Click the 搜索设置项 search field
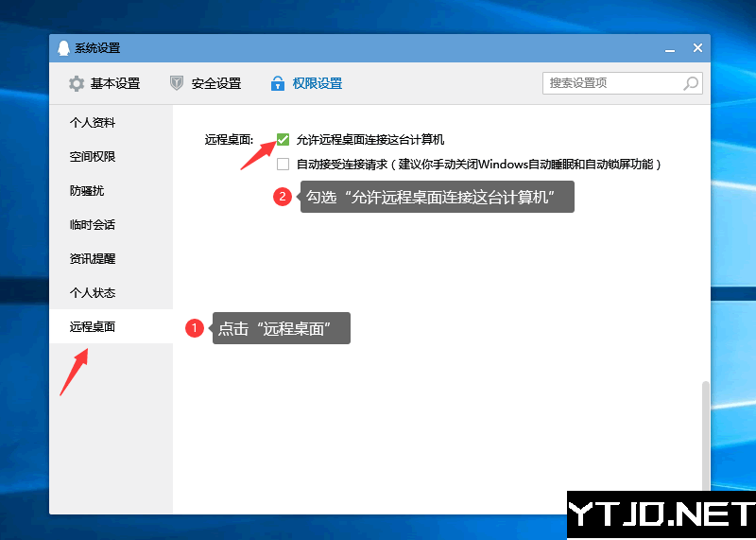 (622, 83)
